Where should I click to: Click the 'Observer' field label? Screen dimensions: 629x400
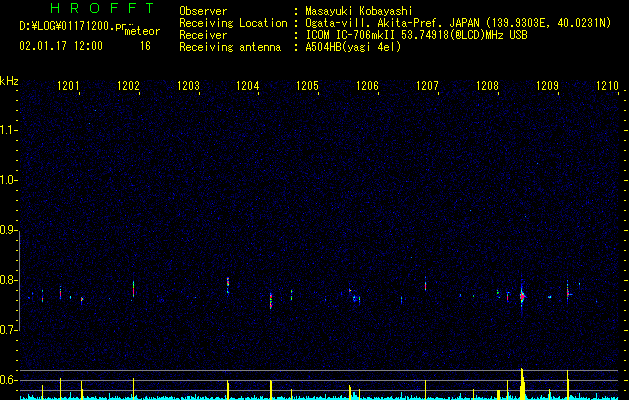tap(203, 11)
